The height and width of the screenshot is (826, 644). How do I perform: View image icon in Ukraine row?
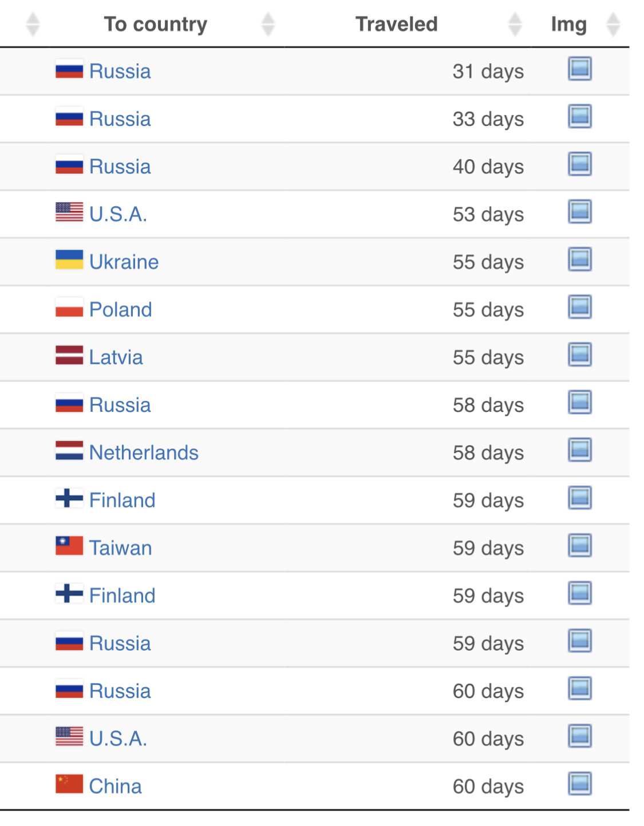pos(579,259)
